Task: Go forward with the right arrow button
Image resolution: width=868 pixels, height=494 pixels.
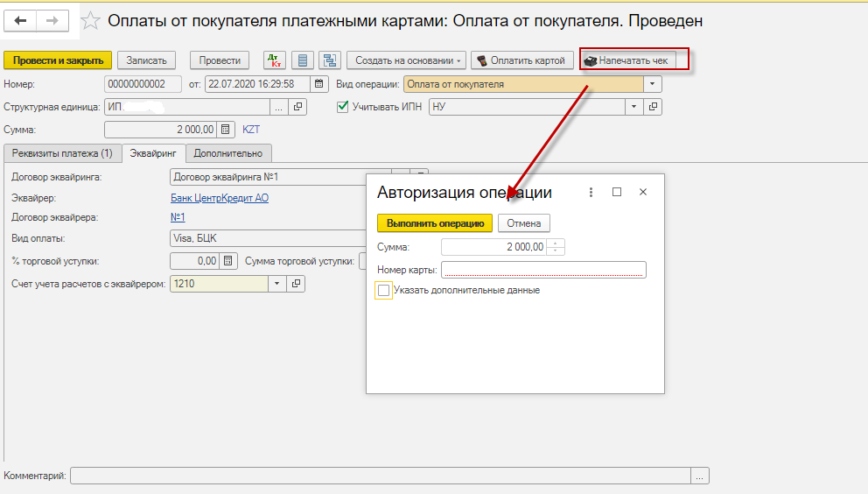Action: point(52,20)
